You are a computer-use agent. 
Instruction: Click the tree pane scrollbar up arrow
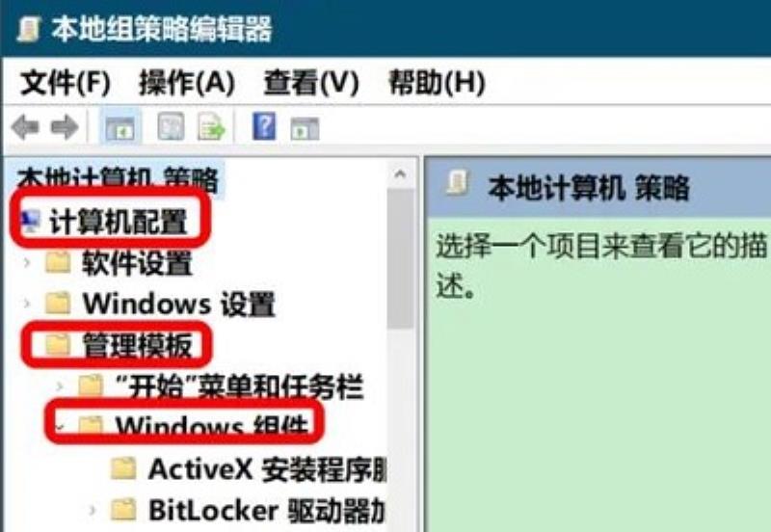[x=400, y=173]
